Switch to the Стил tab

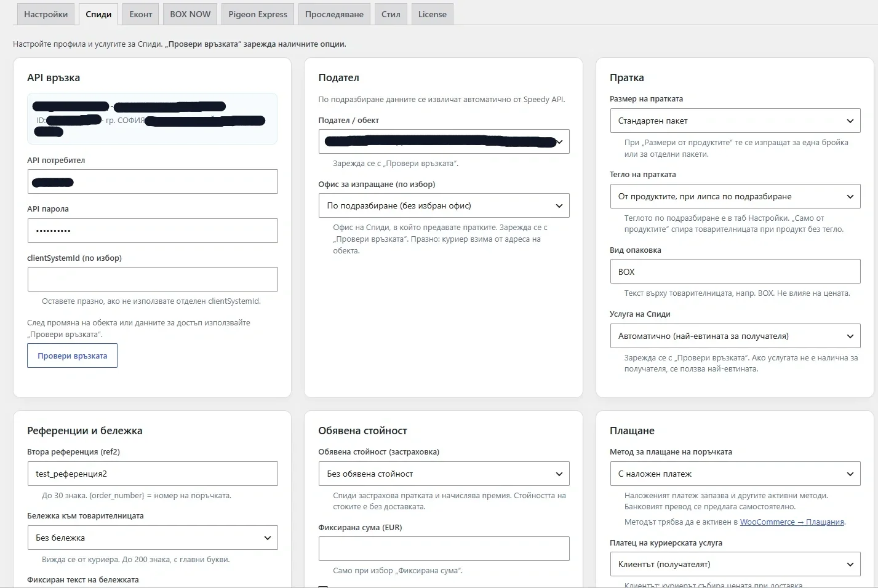(x=391, y=14)
